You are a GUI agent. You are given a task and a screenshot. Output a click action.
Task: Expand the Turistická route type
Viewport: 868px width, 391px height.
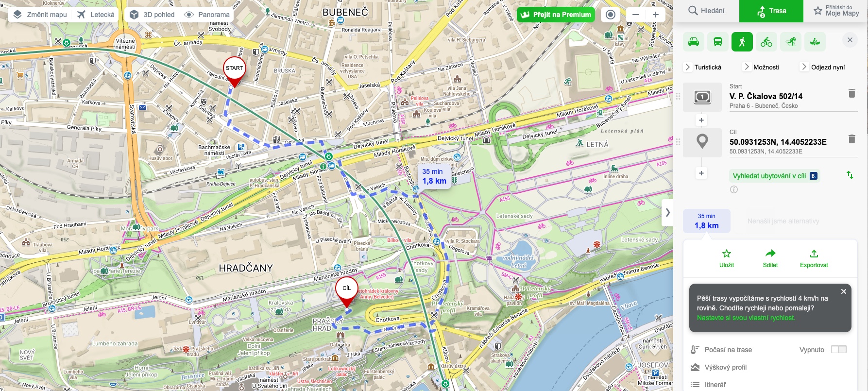703,67
